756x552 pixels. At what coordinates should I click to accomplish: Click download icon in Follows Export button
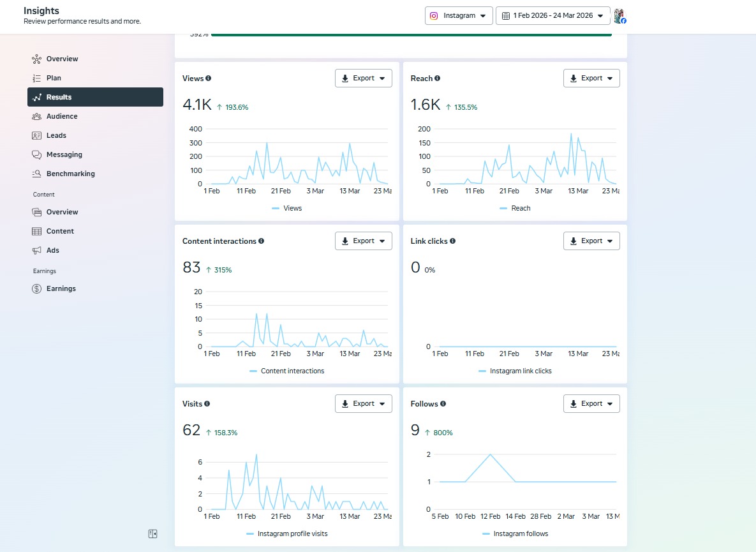coord(574,404)
